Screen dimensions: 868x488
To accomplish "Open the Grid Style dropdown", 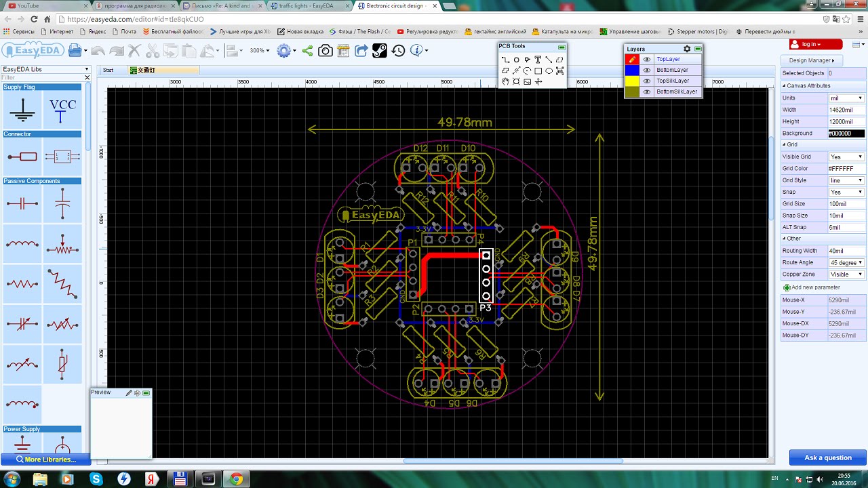I will point(846,180).
